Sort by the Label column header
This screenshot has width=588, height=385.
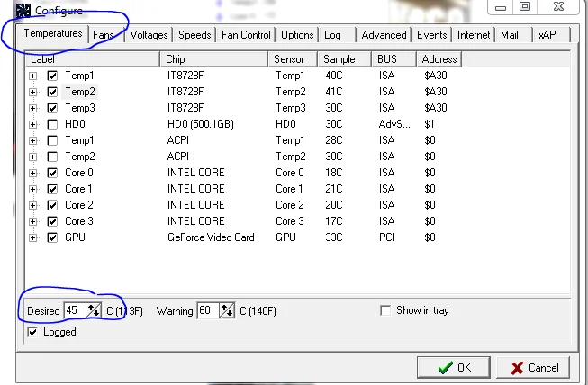coord(93,59)
